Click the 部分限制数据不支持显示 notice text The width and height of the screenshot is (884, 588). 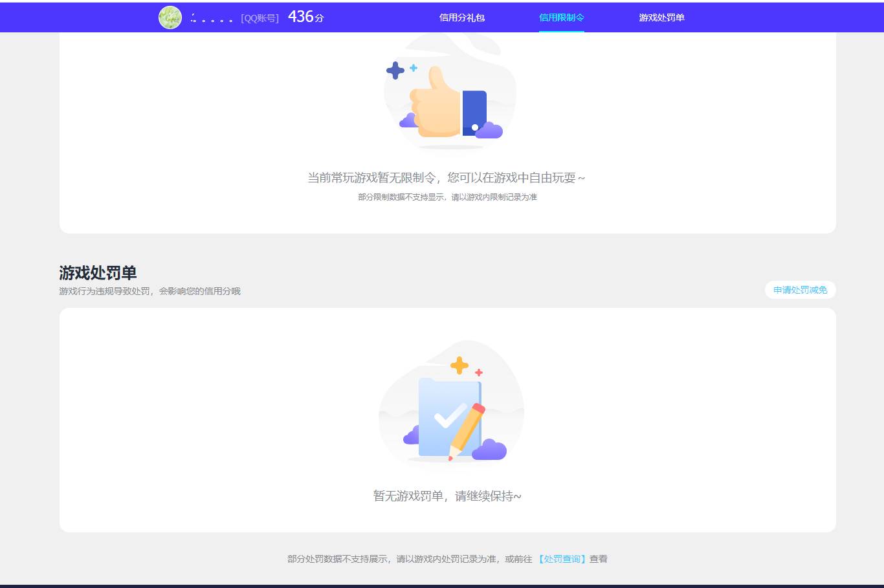coord(447,197)
